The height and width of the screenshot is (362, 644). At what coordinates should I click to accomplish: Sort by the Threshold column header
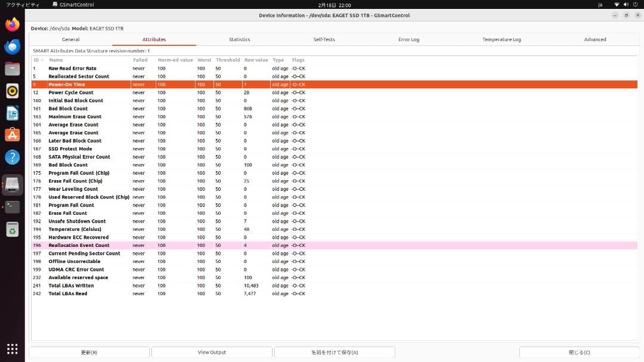tap(228, 60)
